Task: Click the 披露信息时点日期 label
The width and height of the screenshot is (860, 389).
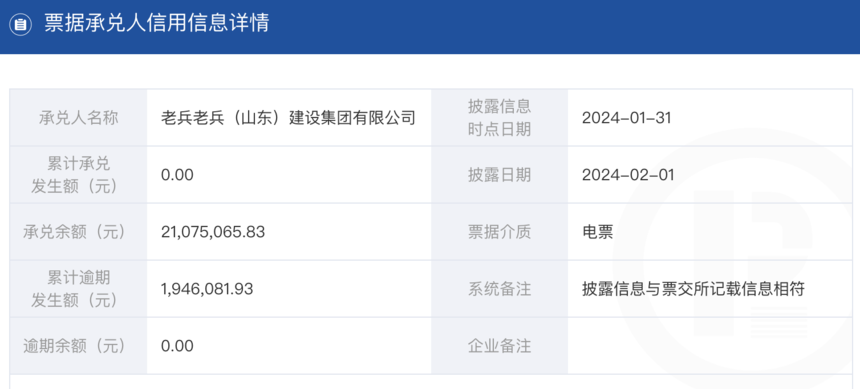Action: click(499, 118)
